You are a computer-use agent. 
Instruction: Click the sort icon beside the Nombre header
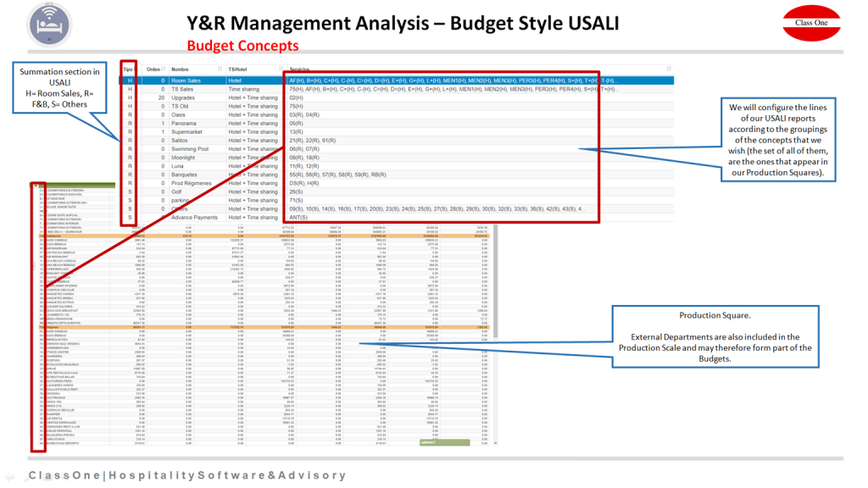coord(220,69)
